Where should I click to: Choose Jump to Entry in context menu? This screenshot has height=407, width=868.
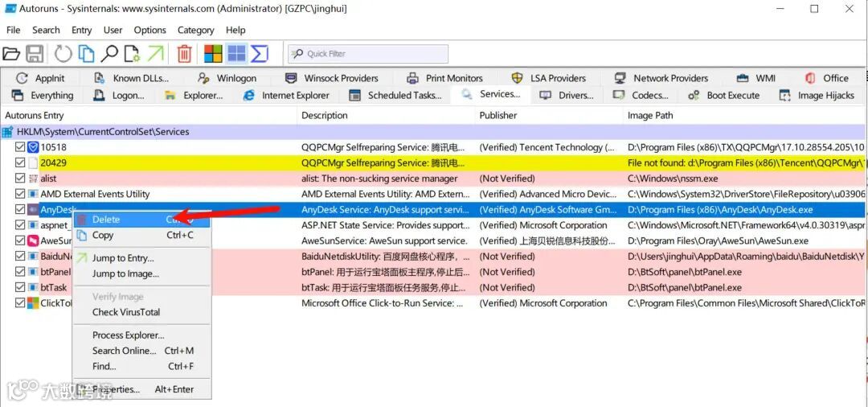click(x=141, y=258)
